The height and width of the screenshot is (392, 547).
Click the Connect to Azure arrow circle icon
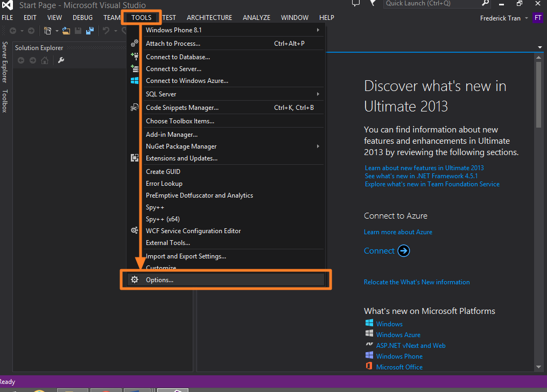pos(404,251)
